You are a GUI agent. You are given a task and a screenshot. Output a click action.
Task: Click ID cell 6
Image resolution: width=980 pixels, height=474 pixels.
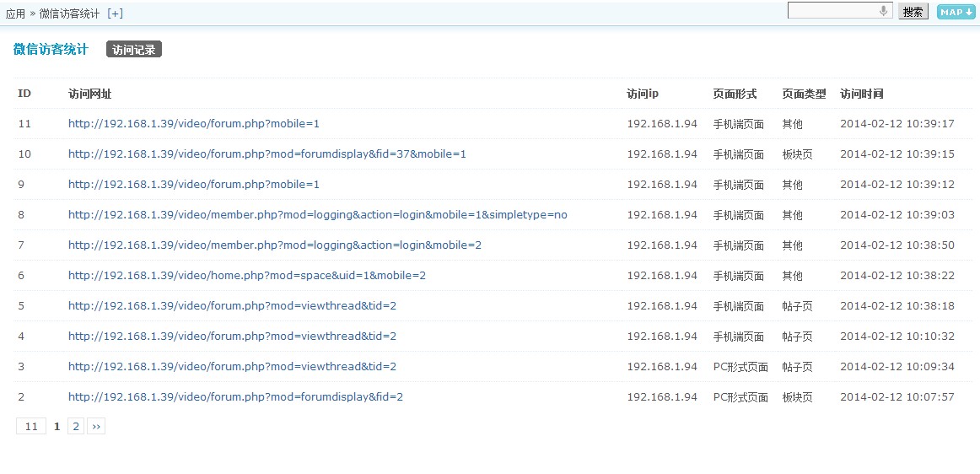(21, 275)
